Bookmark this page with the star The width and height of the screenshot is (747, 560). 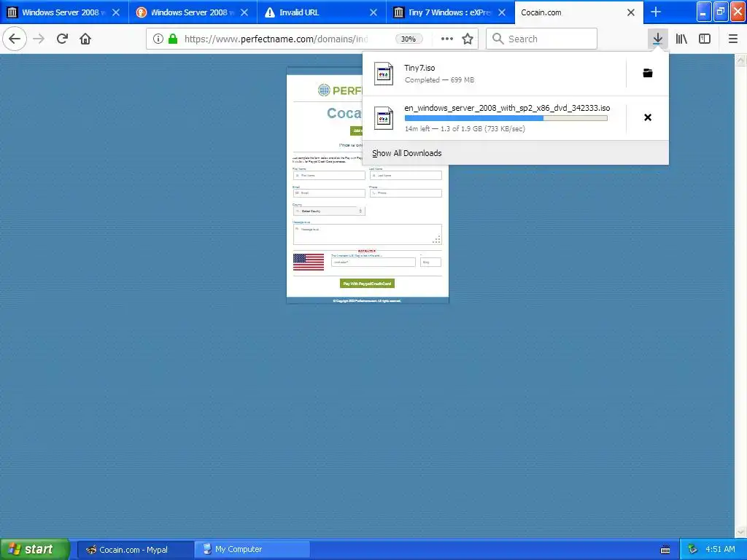pyautogui.click(x=468, y=39)
